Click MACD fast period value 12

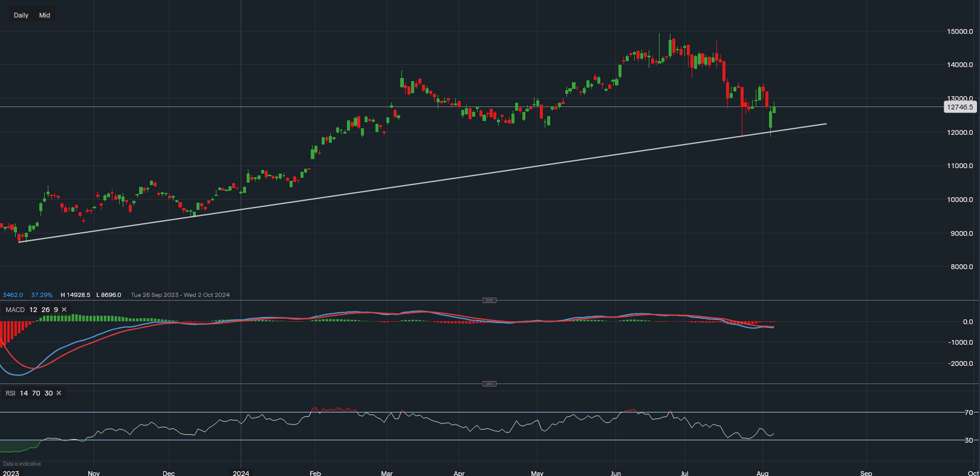pyautogui.click(x=33, y=310)
